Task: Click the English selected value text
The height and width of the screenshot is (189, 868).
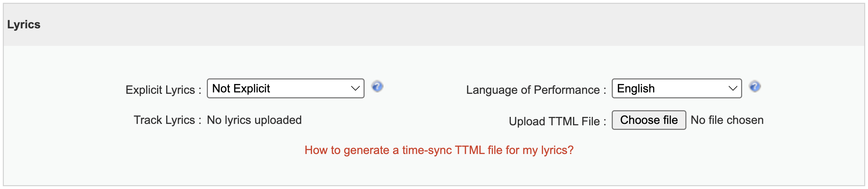Action: click(x=636, y=89)
